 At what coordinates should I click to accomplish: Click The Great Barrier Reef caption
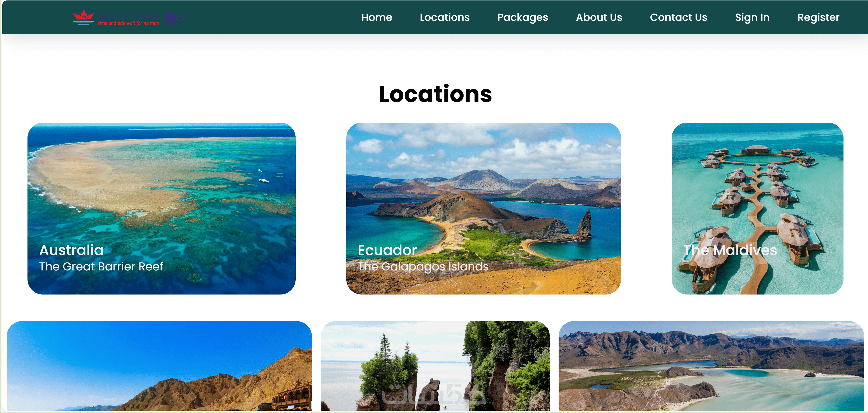(x=101, y=267)
